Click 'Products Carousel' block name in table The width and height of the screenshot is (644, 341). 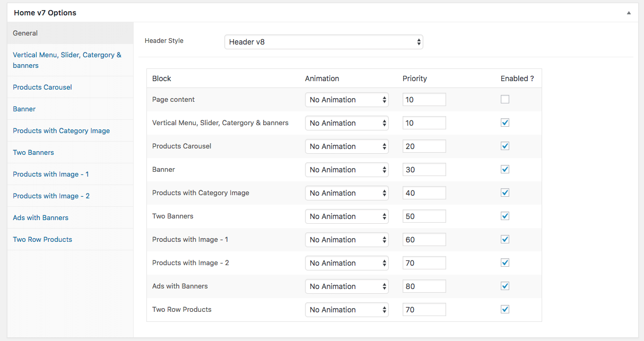182,146
